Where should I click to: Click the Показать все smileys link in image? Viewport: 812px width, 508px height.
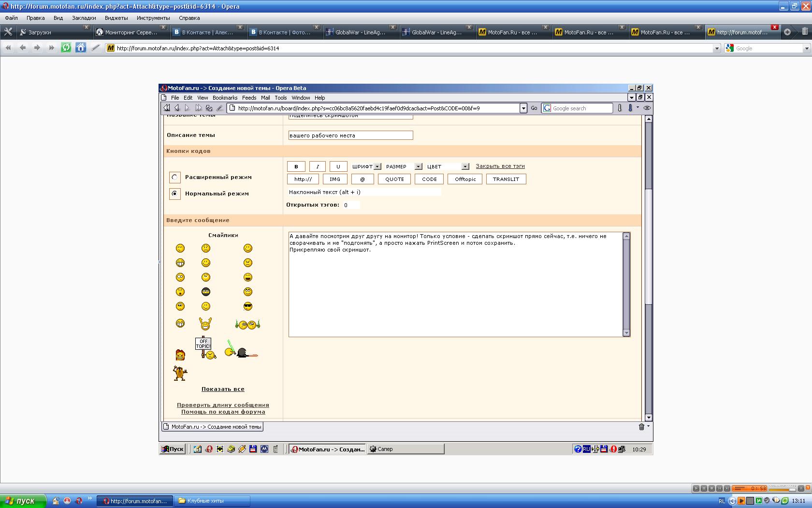coord(223,389)
